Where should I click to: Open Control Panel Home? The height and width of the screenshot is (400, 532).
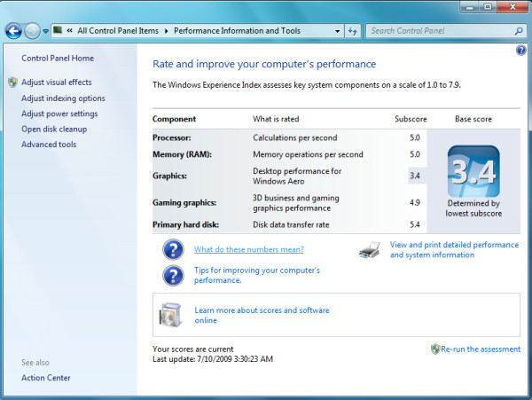point(58,59)
